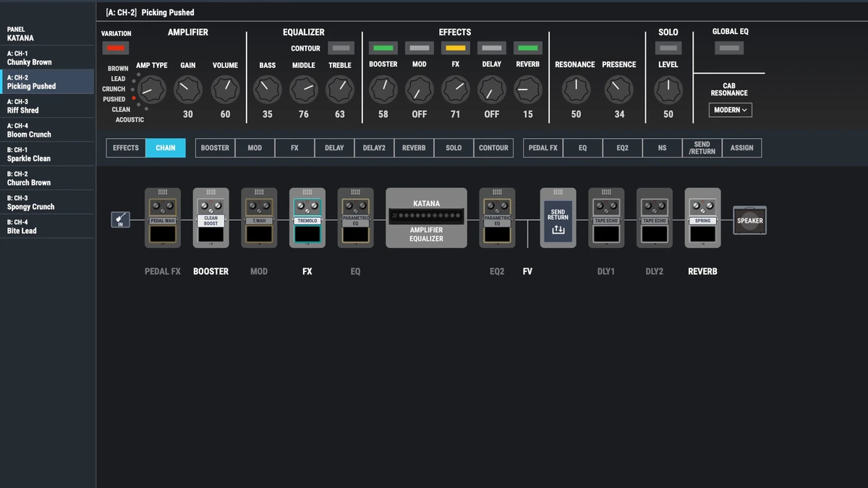
Task: Toggle the yellow FX effect switch
Action: 455,48
